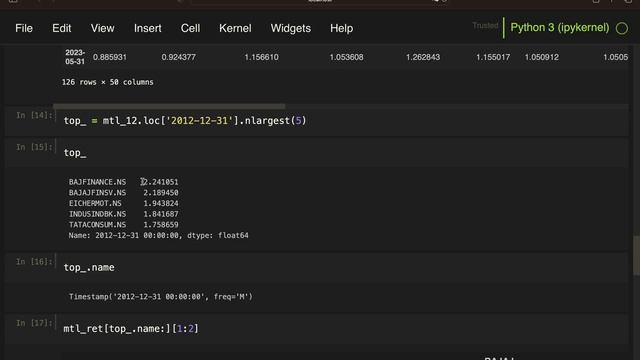Screen dimensions: 640x360
Task: Click table cell 1.050912
Action: (541, 57)
